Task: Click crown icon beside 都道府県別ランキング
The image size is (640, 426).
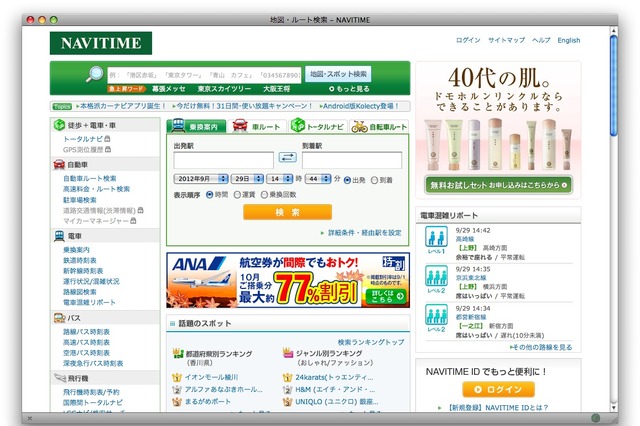Action: [178, 353]
